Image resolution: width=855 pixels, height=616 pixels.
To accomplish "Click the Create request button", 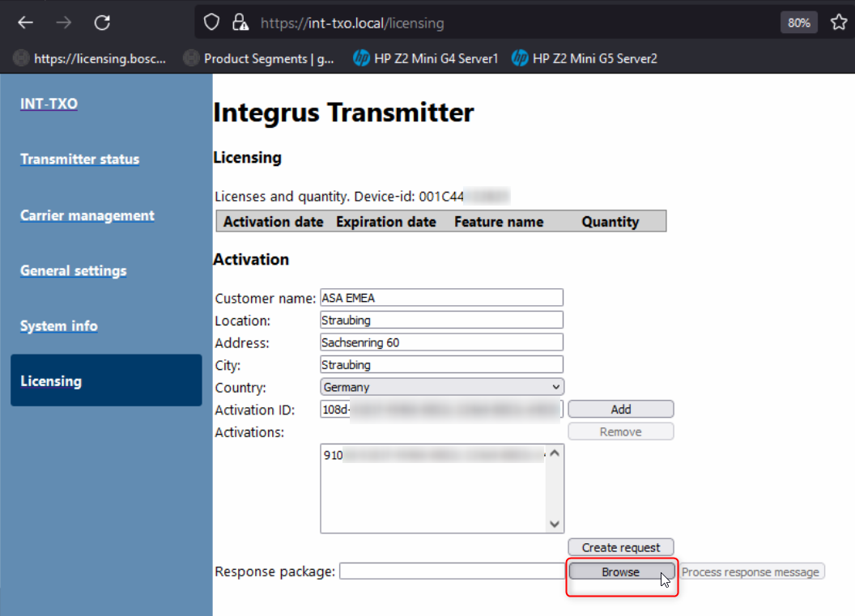I will pyautogui.click(x=621, y=548).
